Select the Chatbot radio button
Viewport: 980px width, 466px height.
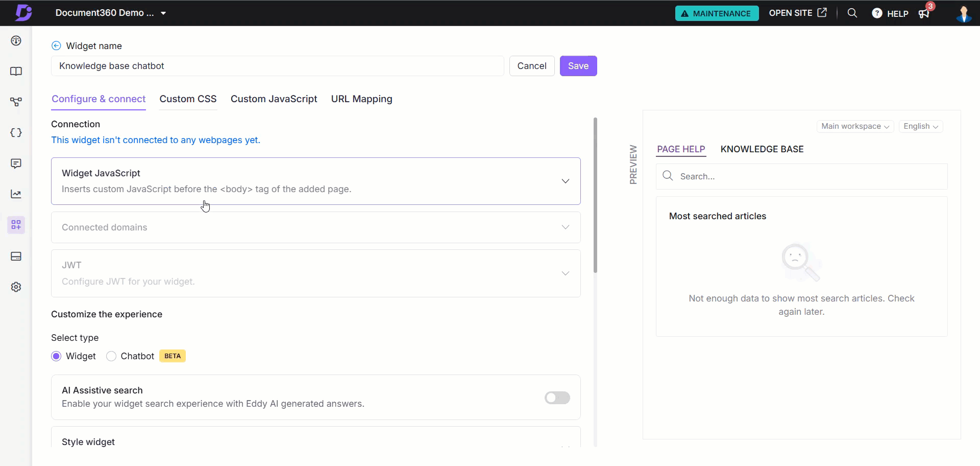coord(111,356)
